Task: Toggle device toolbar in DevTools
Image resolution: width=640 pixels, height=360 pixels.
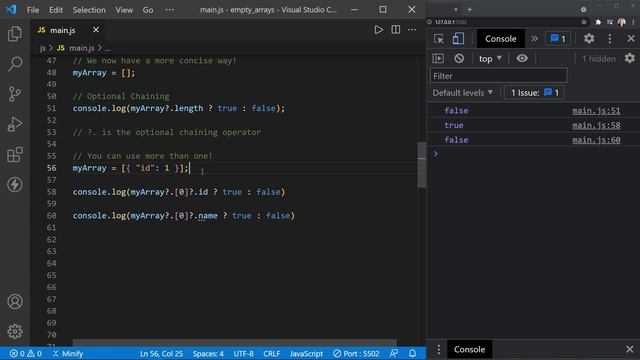Action: click(x=458, y=39)
